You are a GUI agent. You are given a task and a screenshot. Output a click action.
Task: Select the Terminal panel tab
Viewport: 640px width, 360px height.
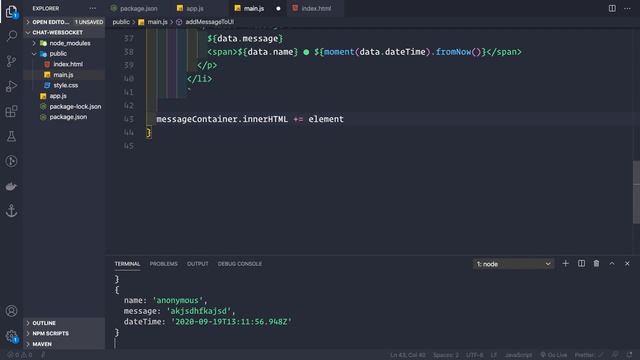click(x=127, y=264)
